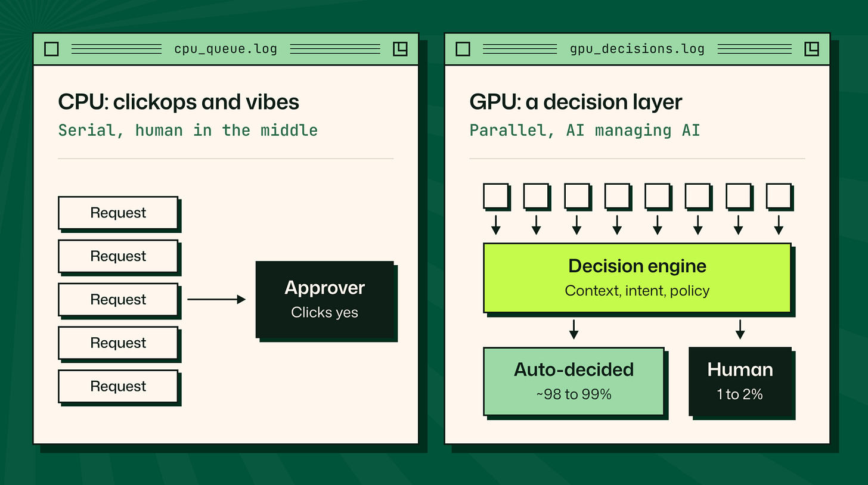Click the Approver box heading
This screenshot has height=485, width=868.
point(325,288)
